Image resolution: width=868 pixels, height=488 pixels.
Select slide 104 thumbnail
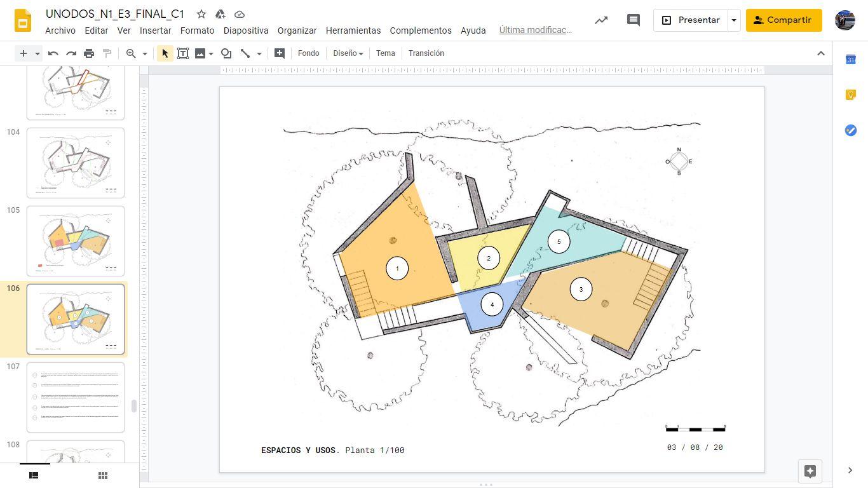tap(76, 163)
